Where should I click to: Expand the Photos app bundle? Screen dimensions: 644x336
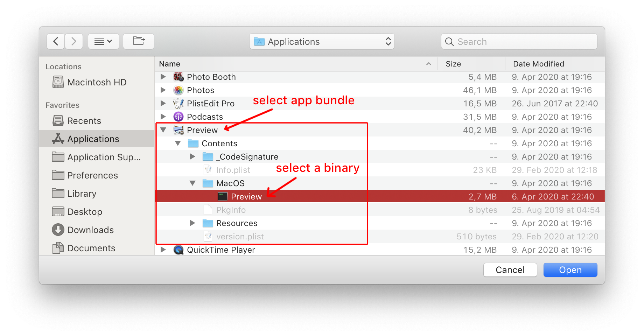163,90
